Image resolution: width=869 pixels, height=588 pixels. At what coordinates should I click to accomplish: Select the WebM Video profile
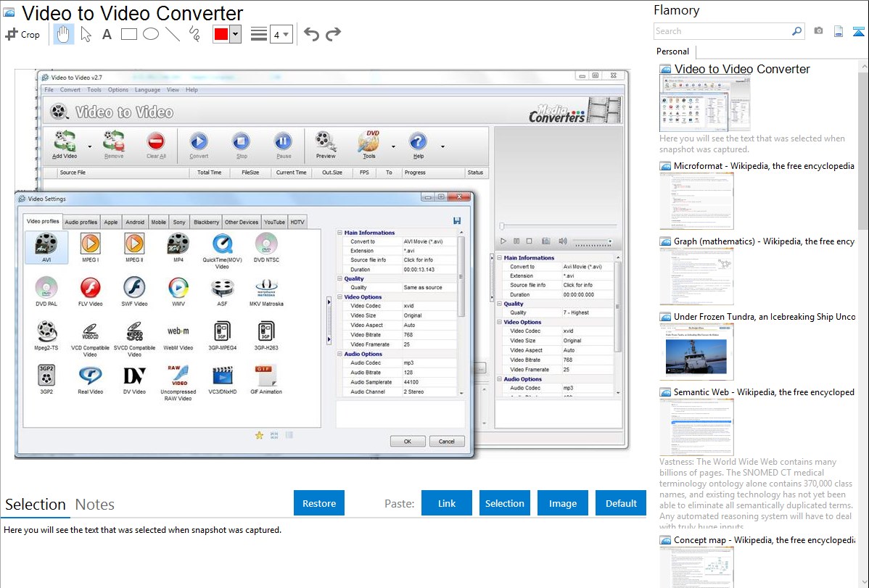[x=178, y=336]
